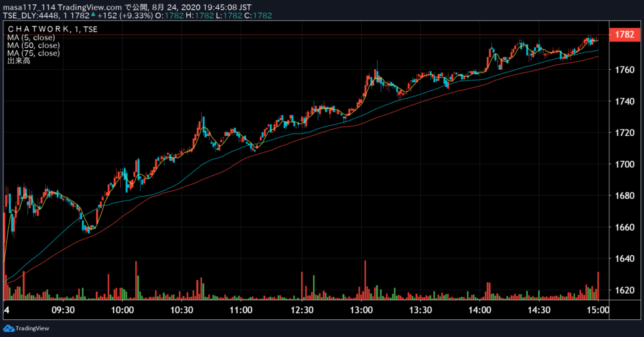
Task: Click the TSE_DLY:4448 ticker text in header
Action: click(31, 16)
